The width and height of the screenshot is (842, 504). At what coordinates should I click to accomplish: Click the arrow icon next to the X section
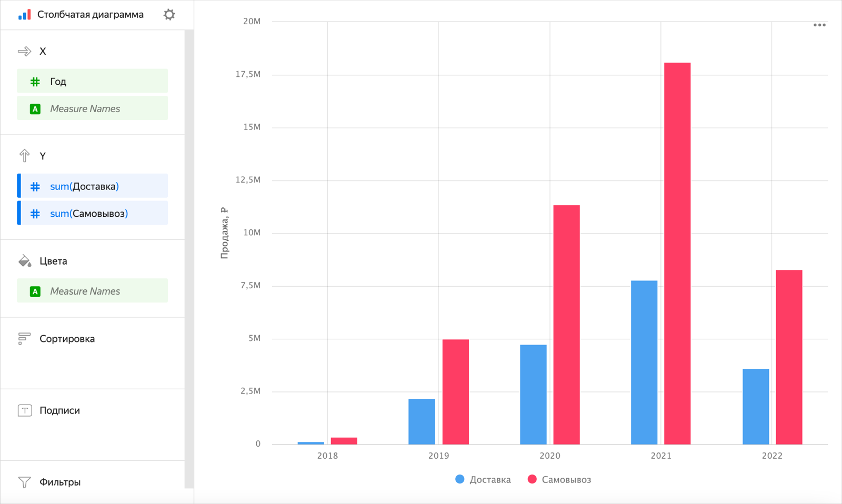tap(24, 51)
